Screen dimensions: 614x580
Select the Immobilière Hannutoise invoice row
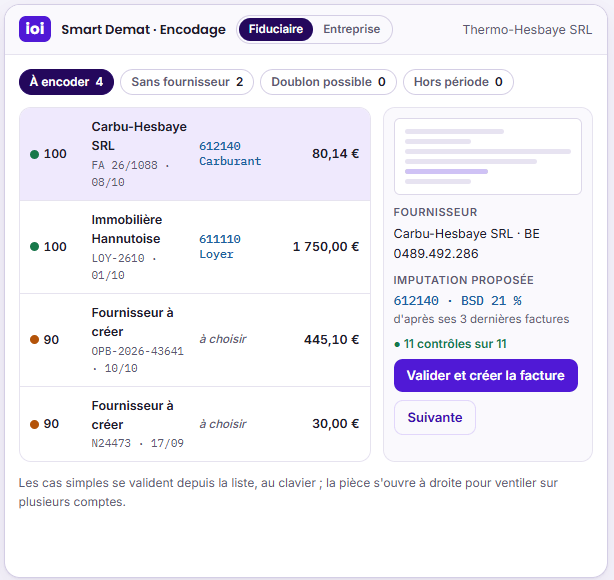tap(195, 247)
